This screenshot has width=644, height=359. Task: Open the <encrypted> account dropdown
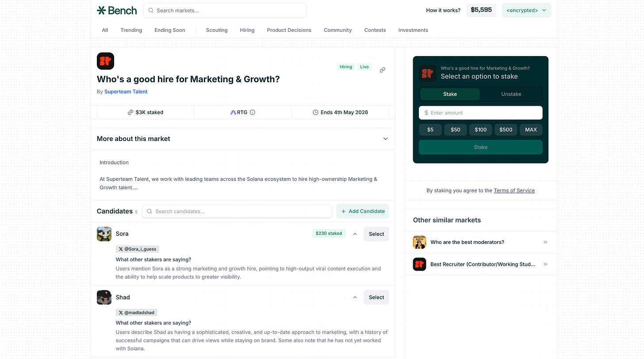pyautogui.click(x=526, y=10)
